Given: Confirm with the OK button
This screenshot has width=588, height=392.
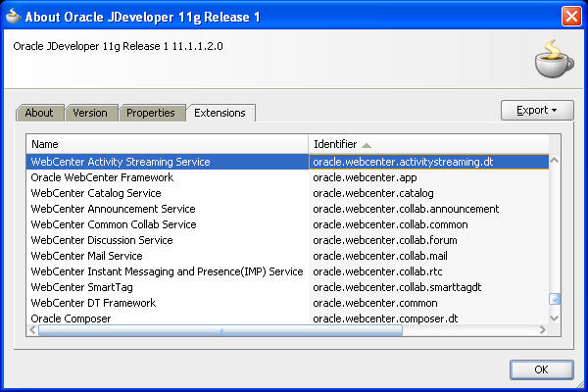Looking at the screenshot, I should click(542, 369).
